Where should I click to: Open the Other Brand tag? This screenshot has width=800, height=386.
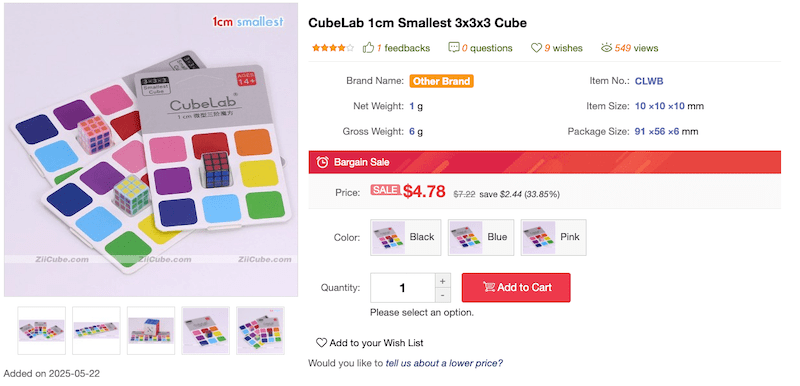(441, 81)
